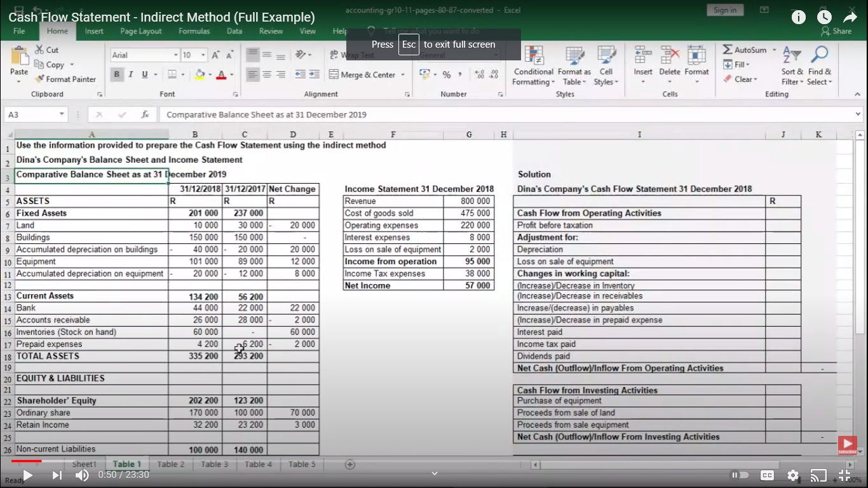Select the Table 3 sheet tab
Screen dimensions: 868x488
[214, 464]
